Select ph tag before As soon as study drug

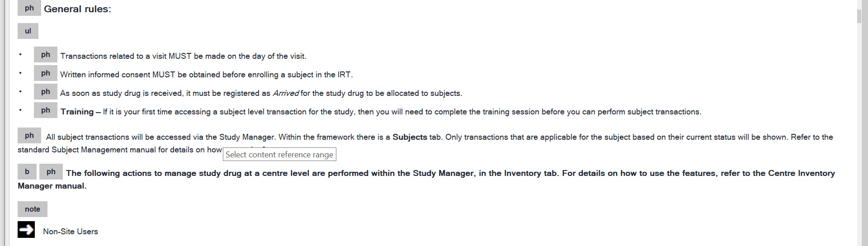pos(46,92)
